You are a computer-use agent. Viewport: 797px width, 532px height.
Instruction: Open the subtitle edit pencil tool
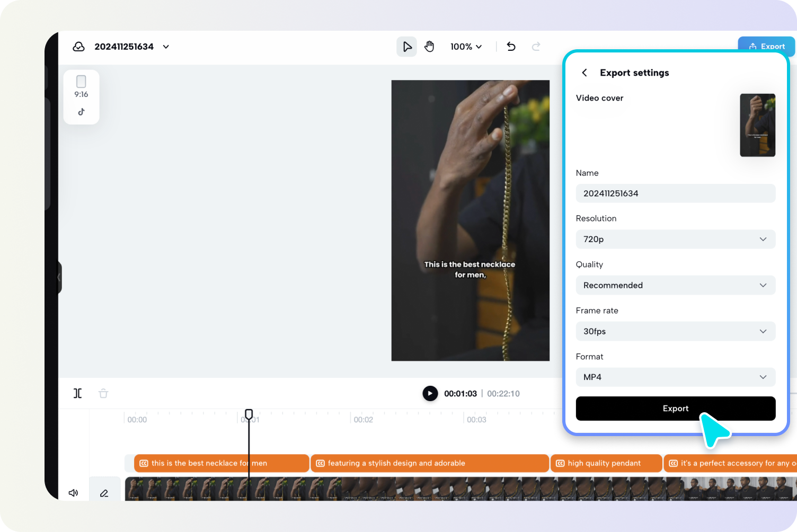point(105,493)
